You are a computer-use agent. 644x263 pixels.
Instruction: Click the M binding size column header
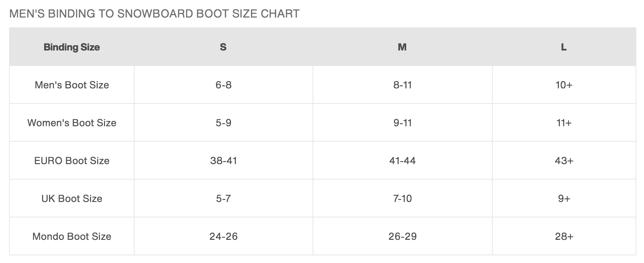[402, 47]
